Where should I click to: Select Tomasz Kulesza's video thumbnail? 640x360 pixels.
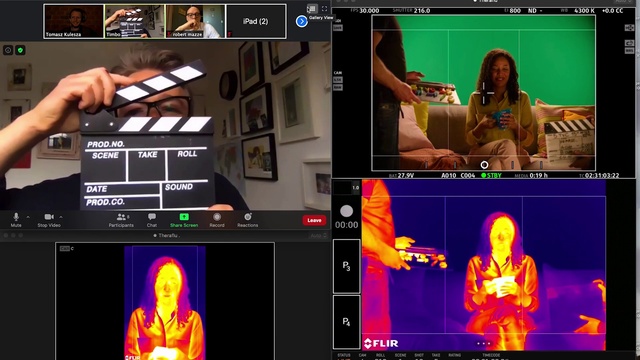[74, 22]
